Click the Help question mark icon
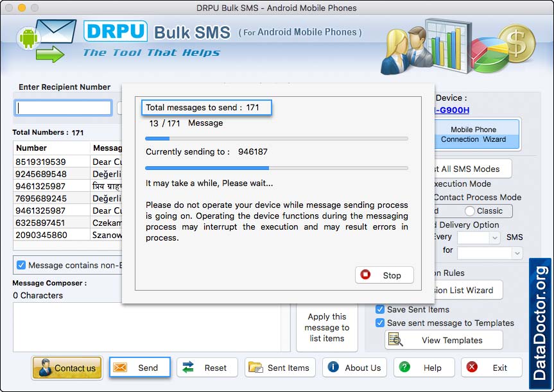 (404, 367)
